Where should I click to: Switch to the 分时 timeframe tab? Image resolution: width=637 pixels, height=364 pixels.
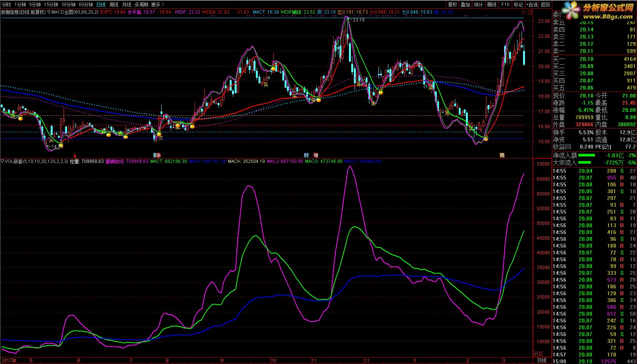(x=6, y=5)
